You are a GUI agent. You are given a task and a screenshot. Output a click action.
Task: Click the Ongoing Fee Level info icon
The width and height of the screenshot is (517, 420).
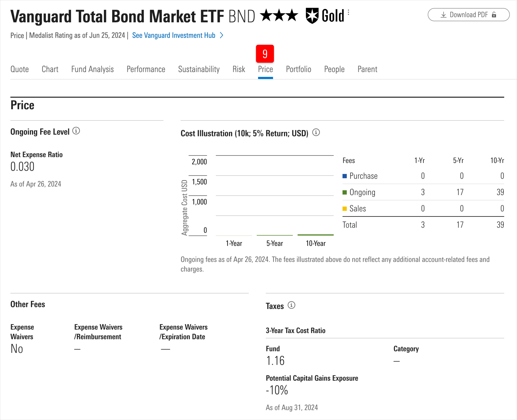point(76,131)
